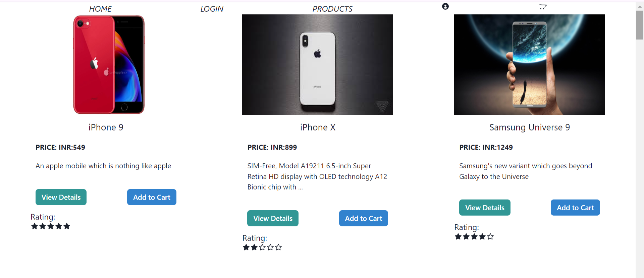The width and height of the screenshot is (644, 278).
Task: Add Samsung Universe 9 to cart
Action: click(x=575, y=208)
